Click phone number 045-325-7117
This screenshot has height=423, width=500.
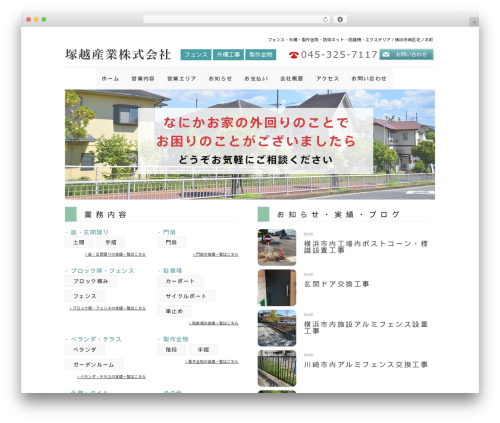[339, 54]
